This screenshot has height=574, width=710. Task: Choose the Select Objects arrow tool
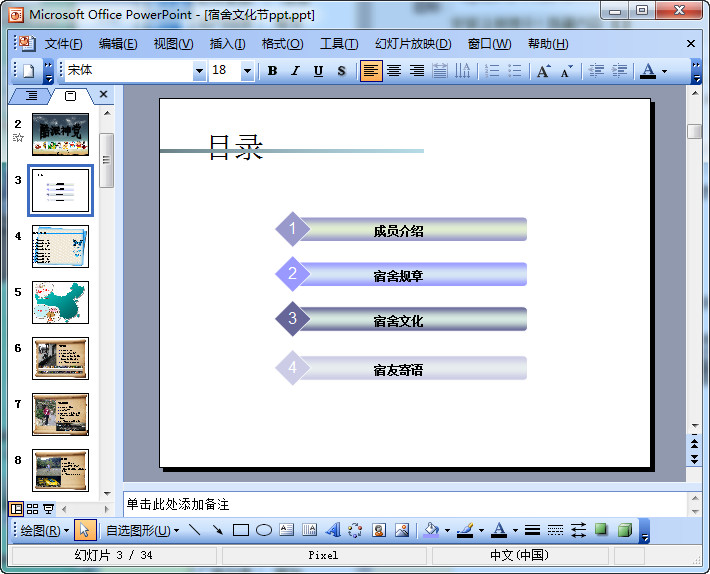click(85, 530)
